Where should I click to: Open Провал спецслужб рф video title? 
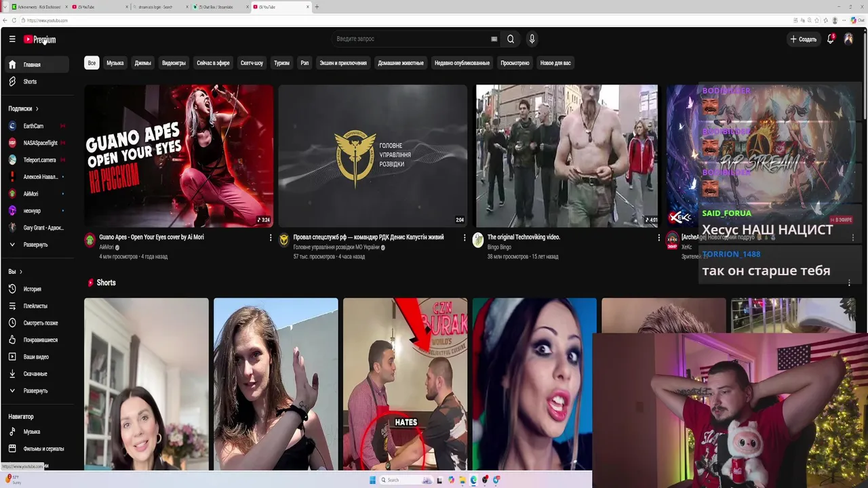point(368,237)
